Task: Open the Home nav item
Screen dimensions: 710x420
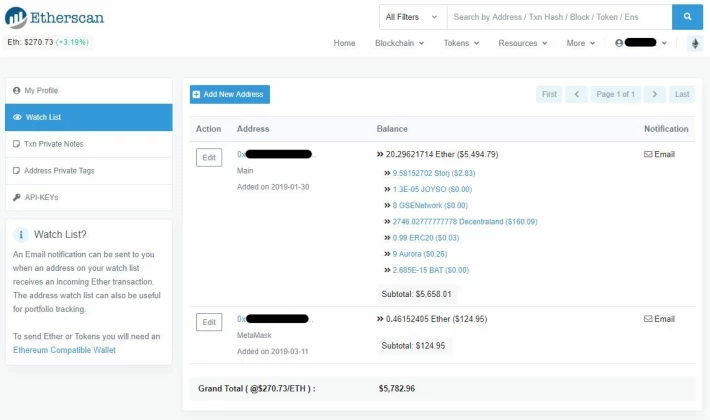Action: tap(344, 43)
